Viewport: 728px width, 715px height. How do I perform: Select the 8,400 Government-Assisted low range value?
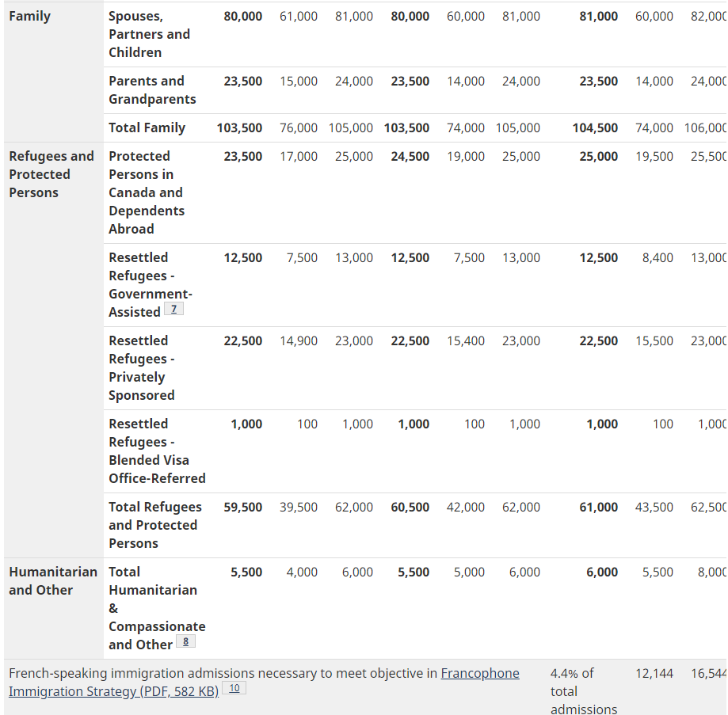[x=657, y=258]
